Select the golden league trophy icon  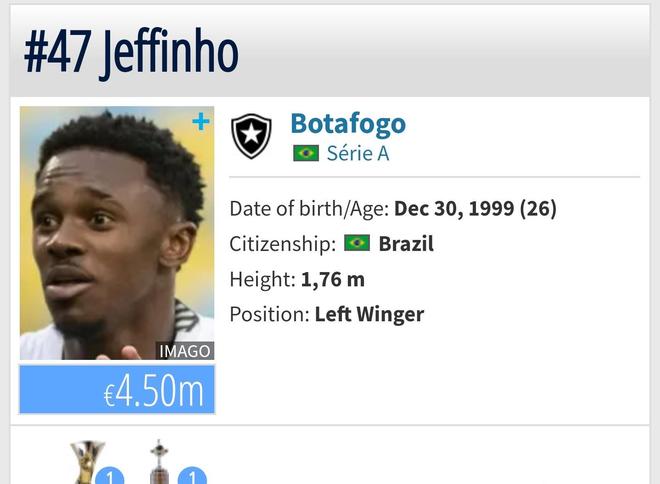click(x=88, y=462)
